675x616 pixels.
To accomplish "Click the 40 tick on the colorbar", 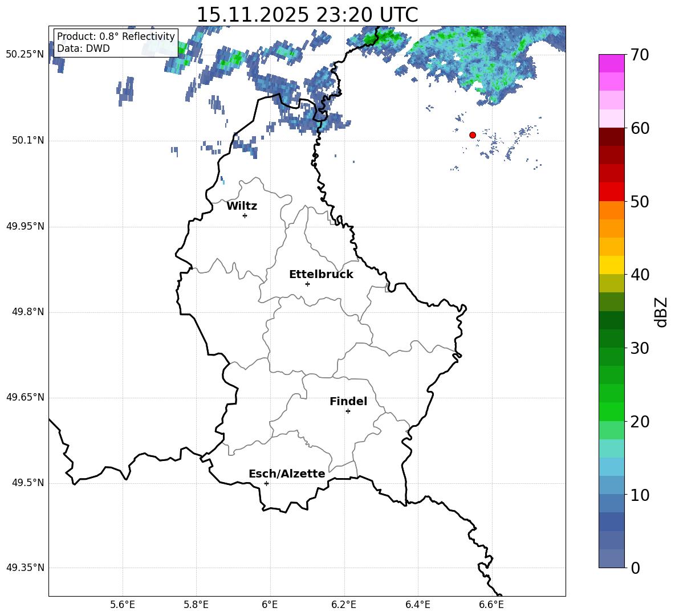I will 639,275.
